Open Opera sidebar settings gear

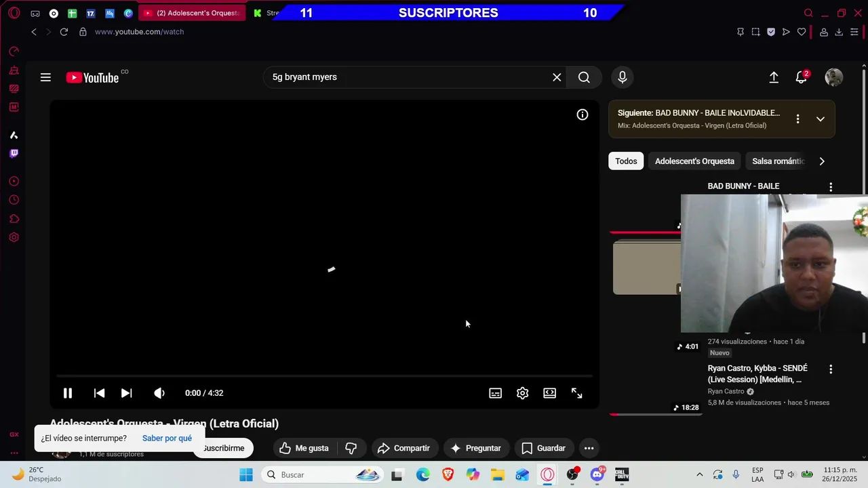[x=14, y=238]
